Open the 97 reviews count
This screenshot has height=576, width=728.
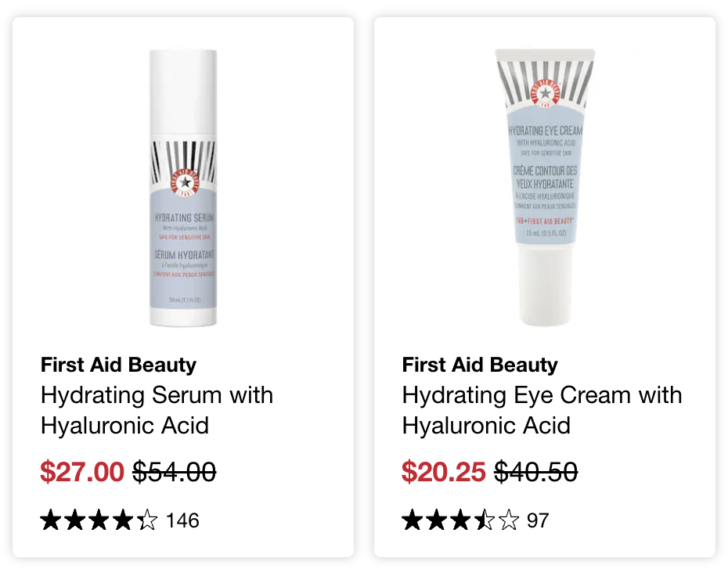538,520
